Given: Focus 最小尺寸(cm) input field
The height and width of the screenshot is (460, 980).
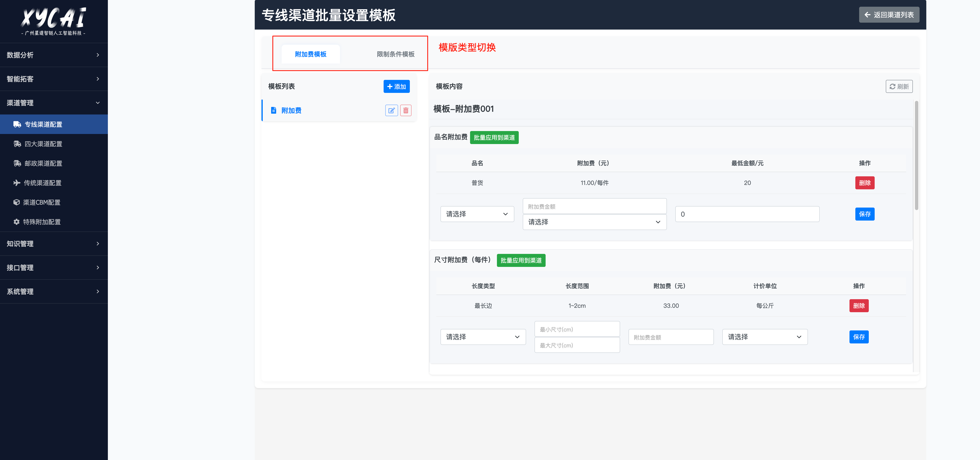Looking at the screenshot, I should click(577, 329).
